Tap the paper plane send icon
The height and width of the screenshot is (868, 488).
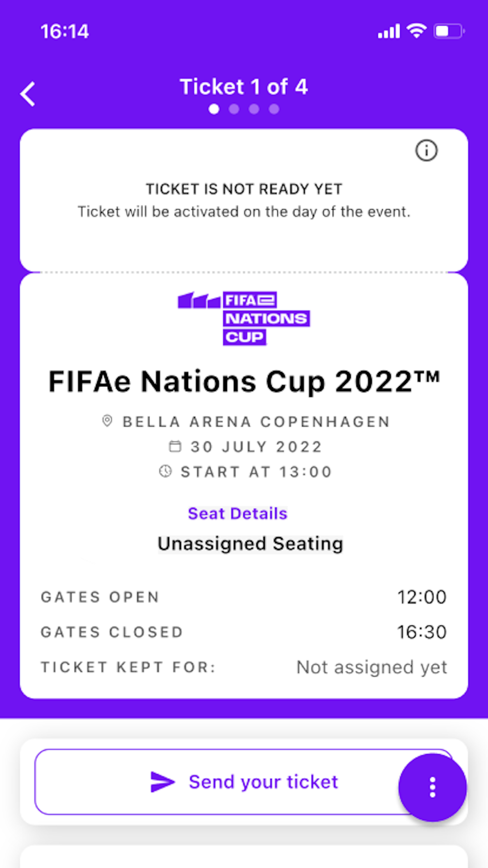pos(163,782)
